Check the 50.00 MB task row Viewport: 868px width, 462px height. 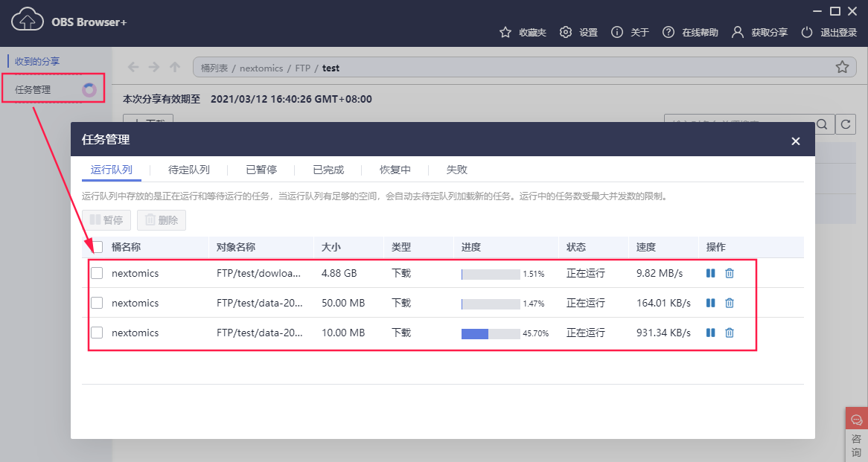(x=97, y=304)
